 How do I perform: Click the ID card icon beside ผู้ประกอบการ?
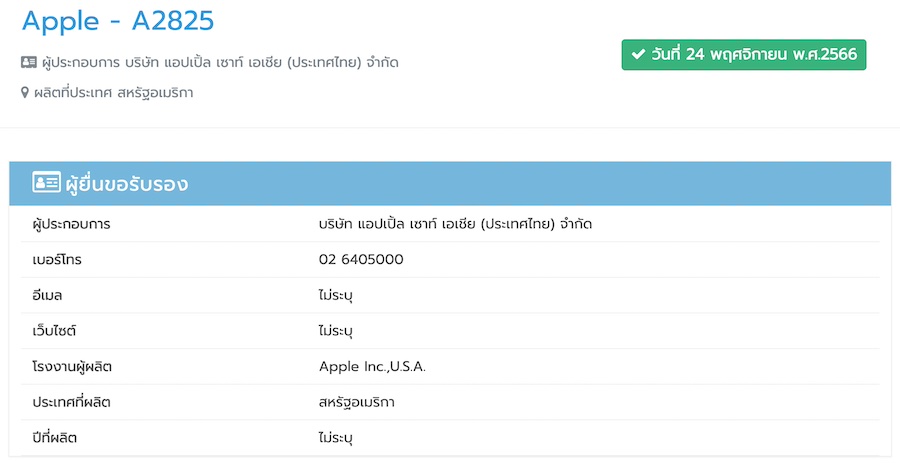click(x=28, y=62)
